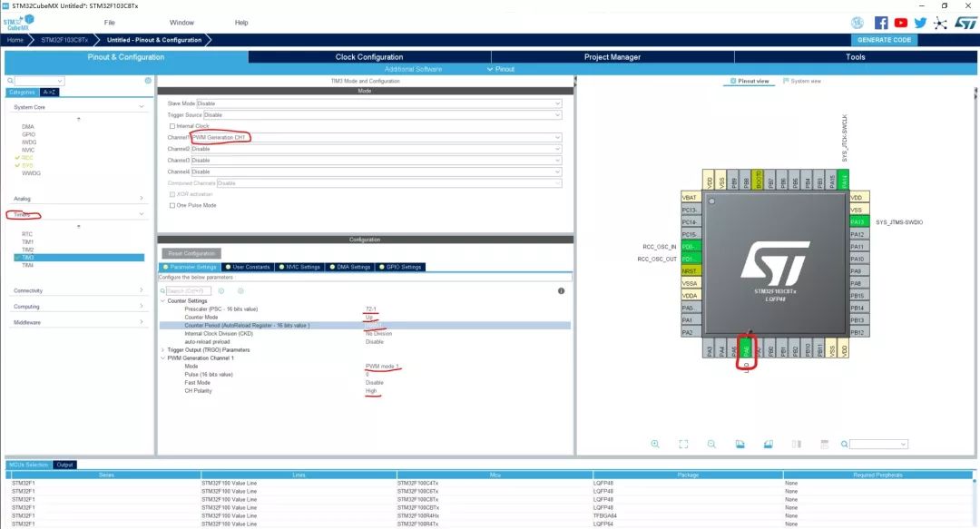Go to Home breadcrumb
980x529 pixels.
15,39
